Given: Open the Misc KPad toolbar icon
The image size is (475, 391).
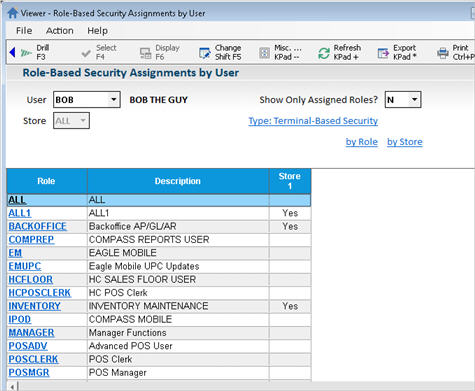Looking at the screenshot, I should click(x=264, y=53).
